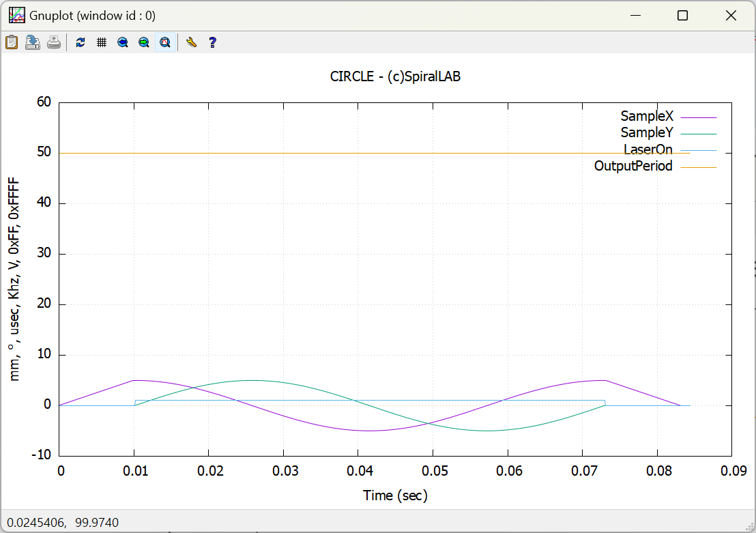Copy the graph to clipboard
The width and height of the screenshot is (756, 533).
point(12,42)
